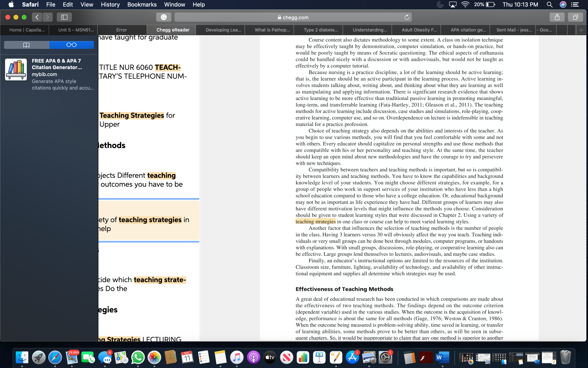Image resolution: width=588 pixels, height=368 pixels.
Task: Click the 'Effectiveness of Teaching Methods' heading
Action: (x=344, y=289)
